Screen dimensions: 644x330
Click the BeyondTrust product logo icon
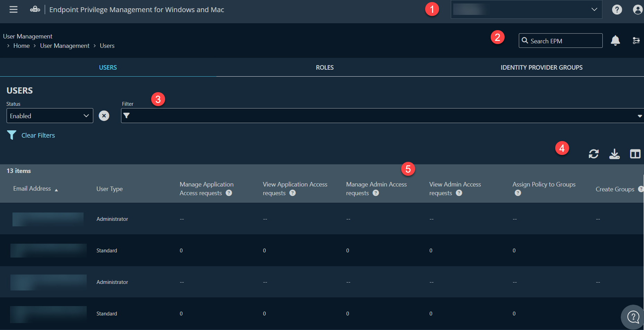click(x=35, y=9)
